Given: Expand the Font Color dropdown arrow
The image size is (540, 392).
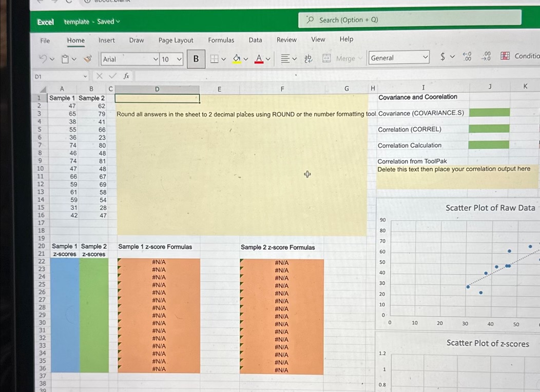Looking at the screenshot, I should click(268, 59).
